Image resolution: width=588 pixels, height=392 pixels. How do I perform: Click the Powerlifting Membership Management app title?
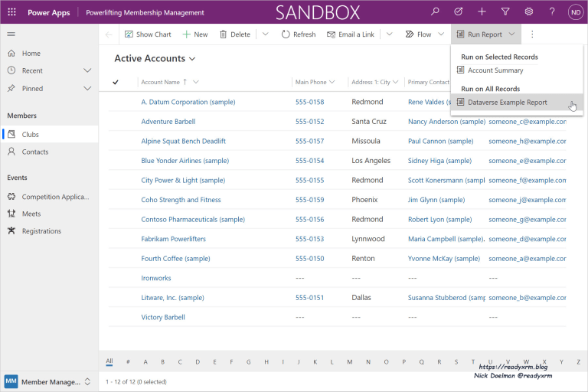pos(145,12)
